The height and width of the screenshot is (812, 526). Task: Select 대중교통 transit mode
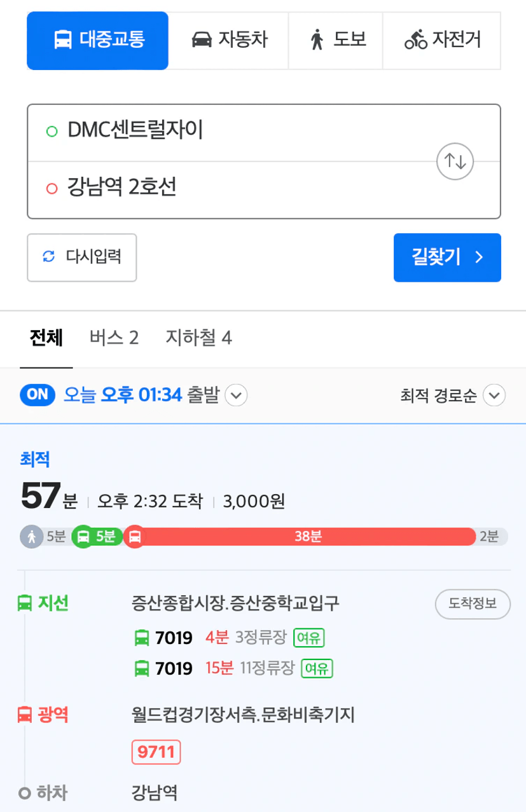point(97,40)
